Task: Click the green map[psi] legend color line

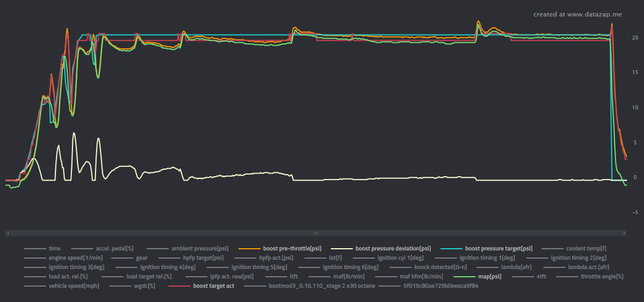Action: [x=464, y=277]
